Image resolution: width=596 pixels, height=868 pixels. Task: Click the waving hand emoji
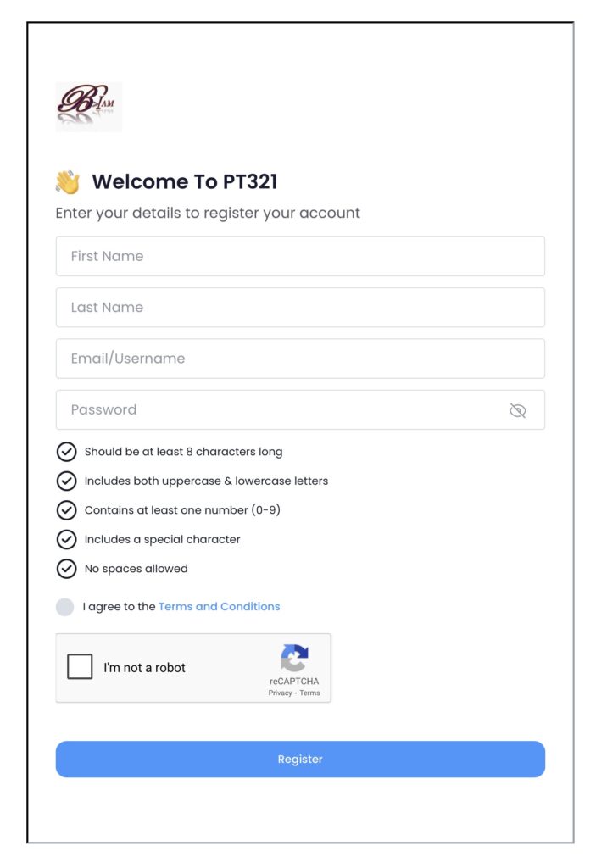coord(68,181)
